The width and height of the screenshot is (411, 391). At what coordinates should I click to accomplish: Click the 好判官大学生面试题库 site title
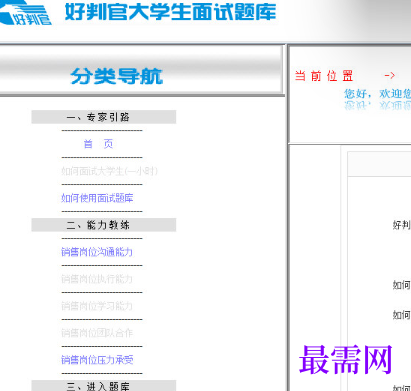point(170,12)
